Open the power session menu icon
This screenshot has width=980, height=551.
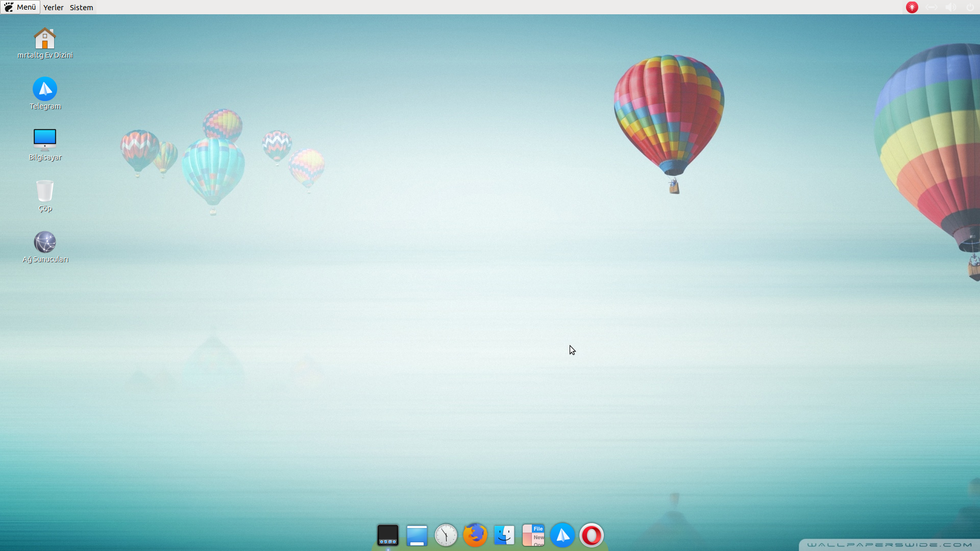pyautogui.click(x=970, y=7)
